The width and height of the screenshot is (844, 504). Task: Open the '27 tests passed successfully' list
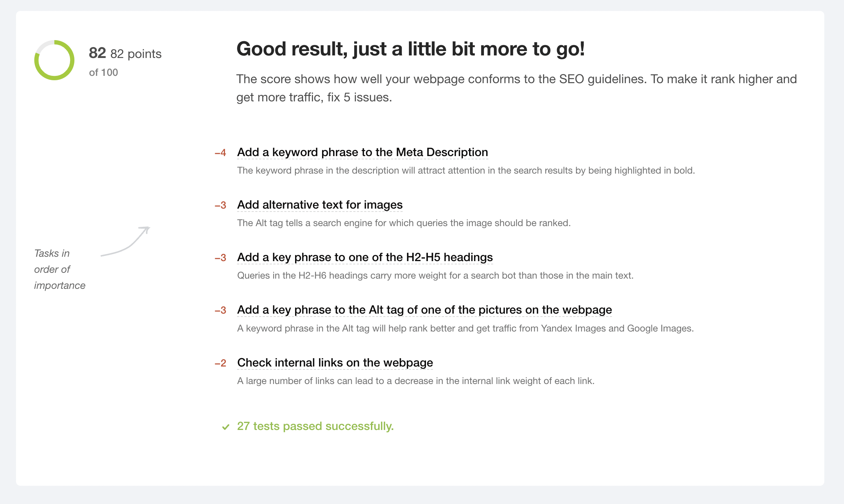pos(315,426)
